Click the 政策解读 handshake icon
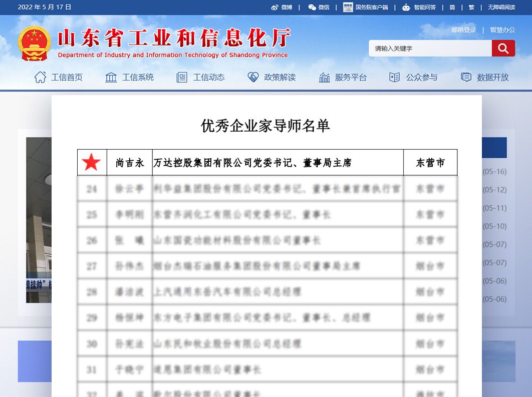The image size is (532, 397). coord(252,77)
